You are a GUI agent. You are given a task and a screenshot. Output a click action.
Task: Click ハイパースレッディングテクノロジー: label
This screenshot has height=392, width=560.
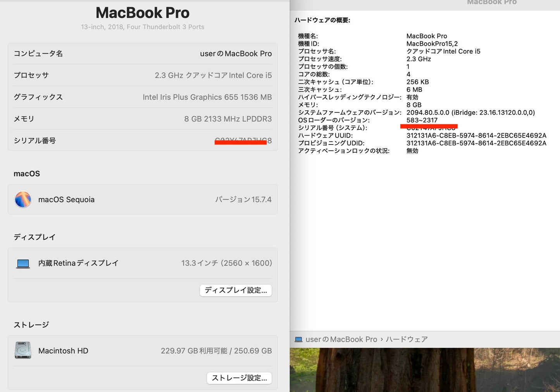[350, 97]
